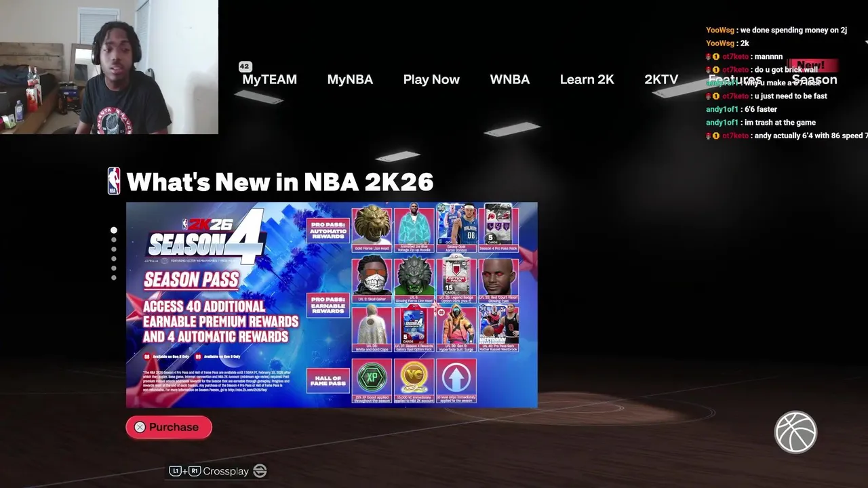The image size is (868, 488).
Task: Click the 2K26 Season 4 logo
Action: (x=207, y=237)
